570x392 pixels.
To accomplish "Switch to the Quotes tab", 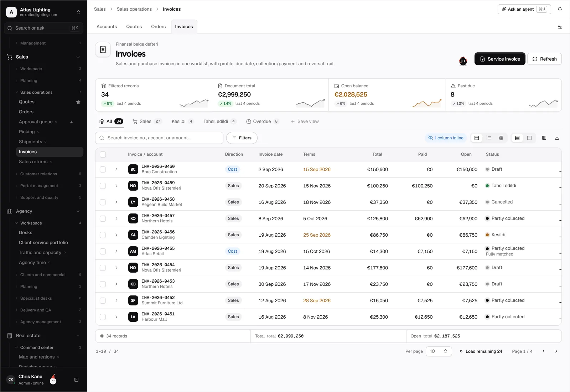I will pos(134,27).
